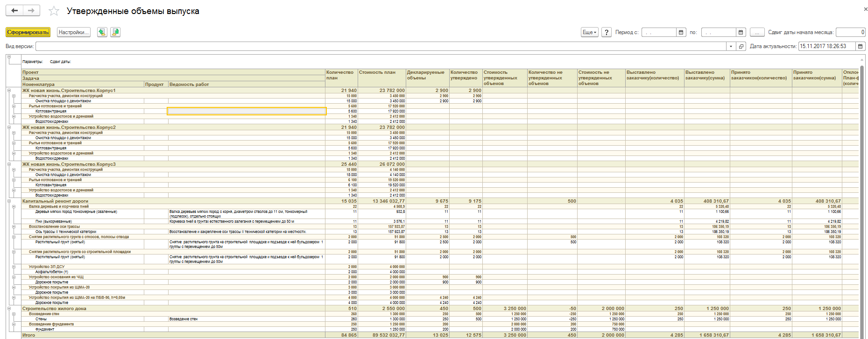Viewport: 868px width, 339px height.
Task: Collapse the Валка деревьев и корчевка пней task
Action: click(x=14, y=206)
